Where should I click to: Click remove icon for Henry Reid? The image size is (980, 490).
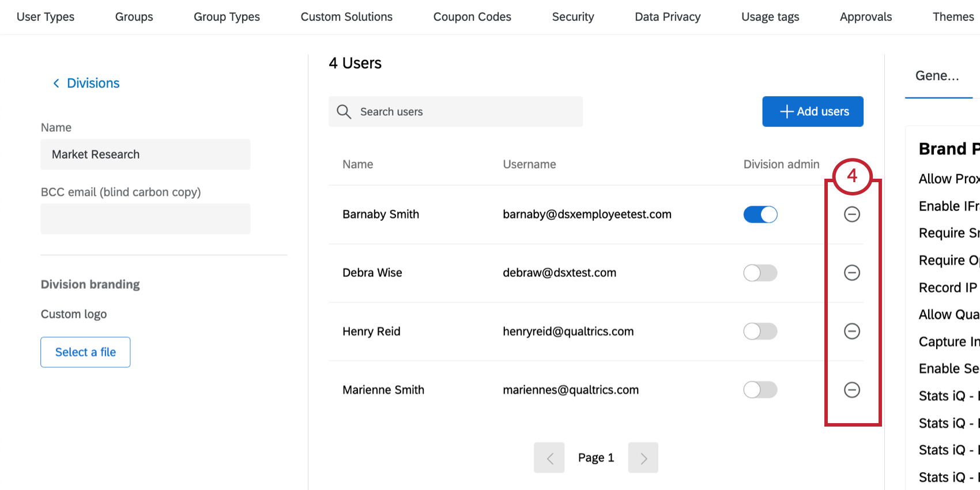click(851, 331)
